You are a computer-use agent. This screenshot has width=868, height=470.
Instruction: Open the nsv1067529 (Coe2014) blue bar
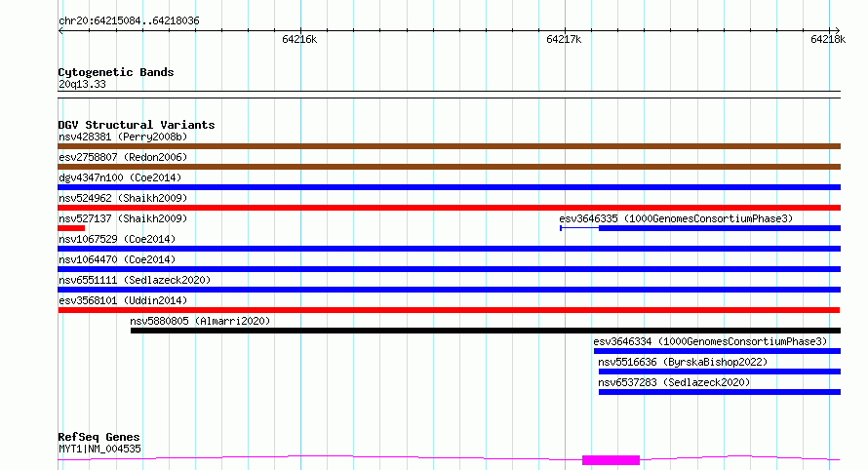tap(449, 249)
